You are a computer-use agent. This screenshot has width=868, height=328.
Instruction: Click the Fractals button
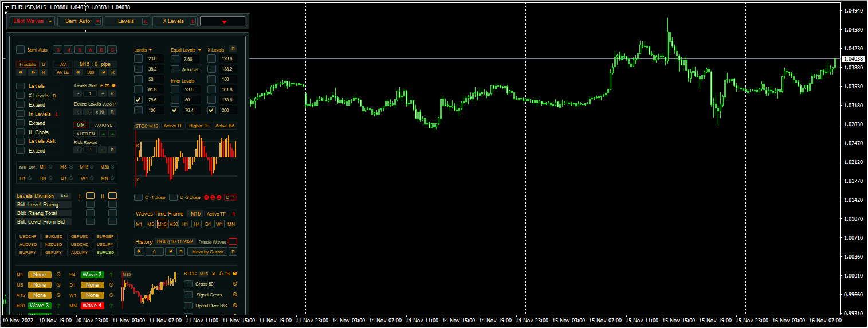[x=27, y=64]
